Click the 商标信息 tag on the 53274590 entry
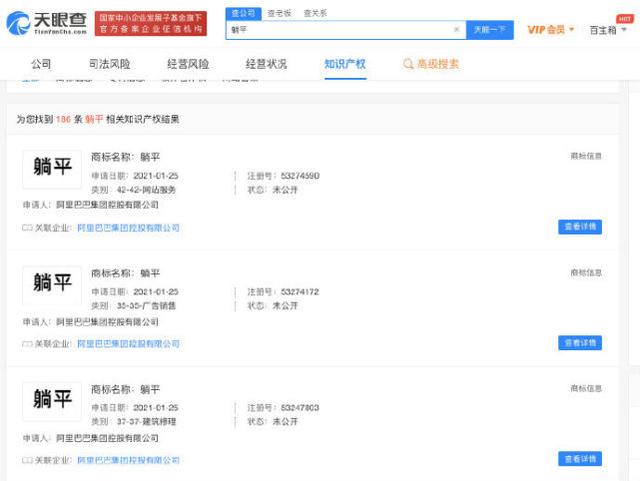The height and width of the screenshot is (481, 640). click(586, 156)
